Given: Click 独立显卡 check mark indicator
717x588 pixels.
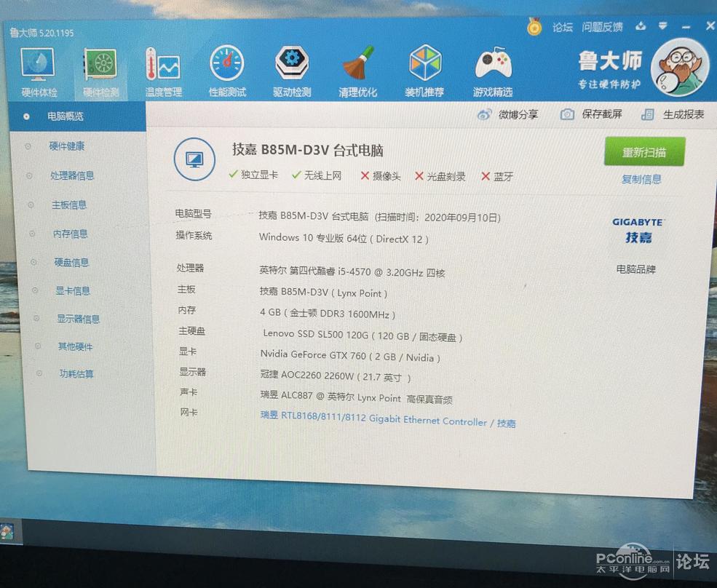Looking at the screenshot, I should tap(253, 175).
